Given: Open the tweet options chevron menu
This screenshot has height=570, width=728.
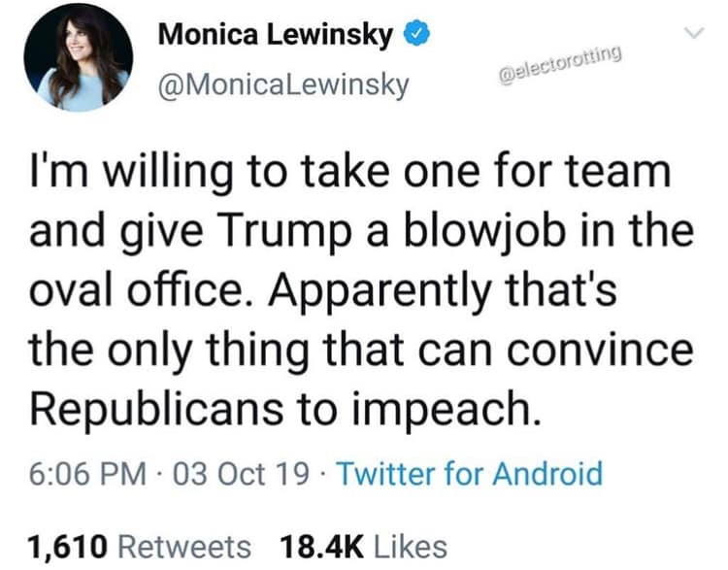Looking at the screenshot, I should 693,36.
